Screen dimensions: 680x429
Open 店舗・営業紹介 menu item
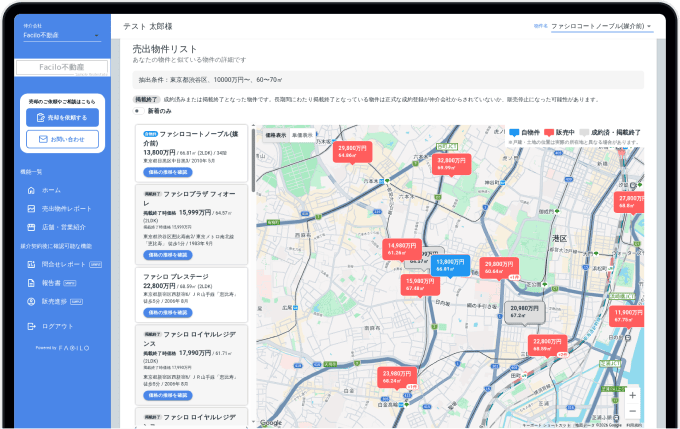(x=63, y=227)
